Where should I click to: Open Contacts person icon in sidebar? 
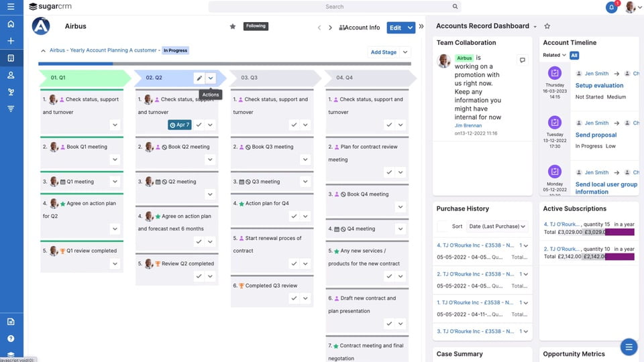(11, 75)
